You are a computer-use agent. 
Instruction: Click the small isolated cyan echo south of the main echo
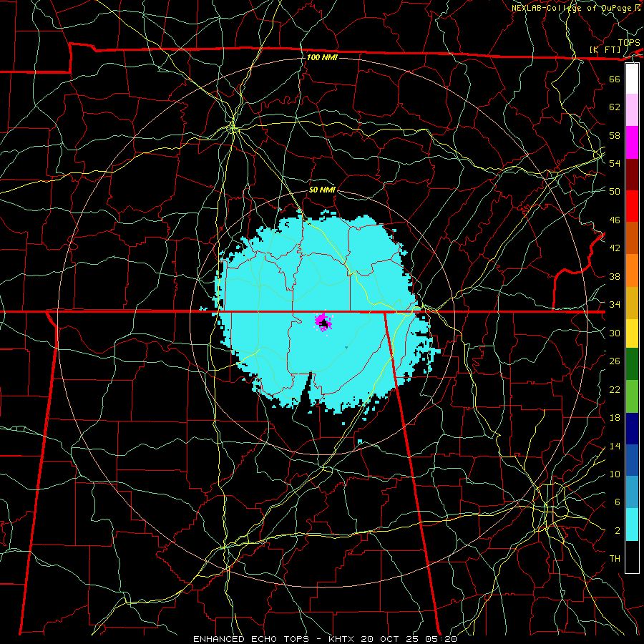360,441
